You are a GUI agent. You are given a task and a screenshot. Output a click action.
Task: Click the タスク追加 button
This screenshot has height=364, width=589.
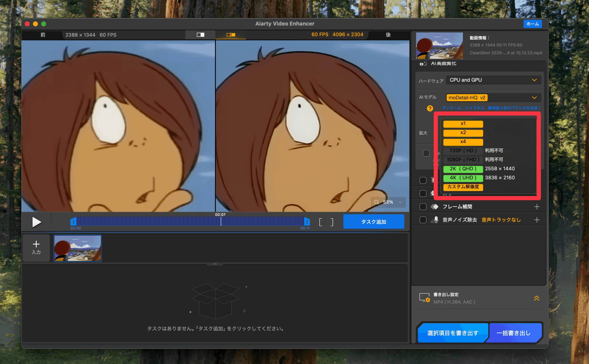pyautogui.click(x=373, y=222)
